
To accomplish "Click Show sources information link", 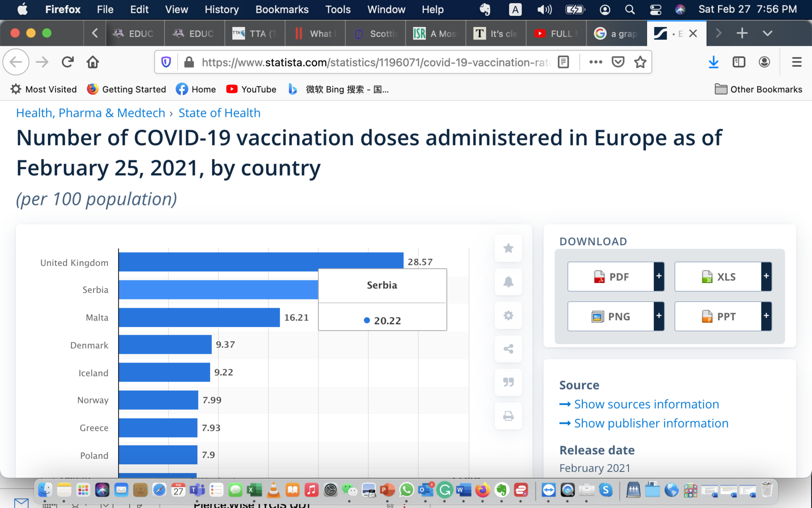I will [646, 404].
